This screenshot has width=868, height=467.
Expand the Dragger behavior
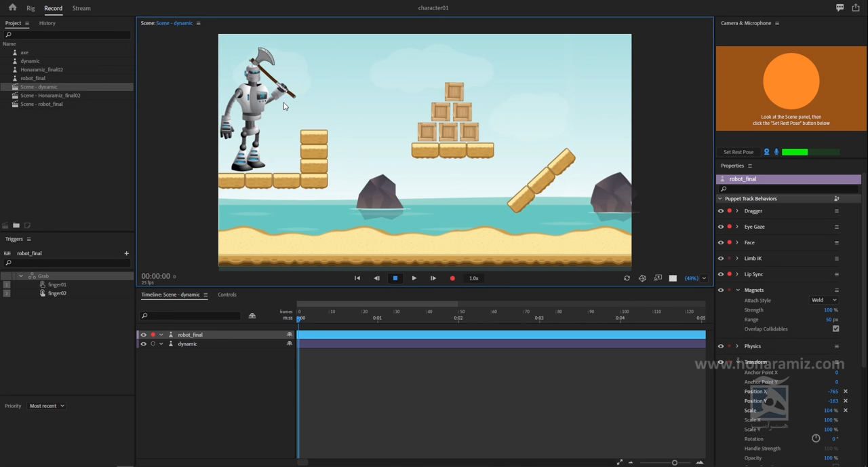coord(737,211)
